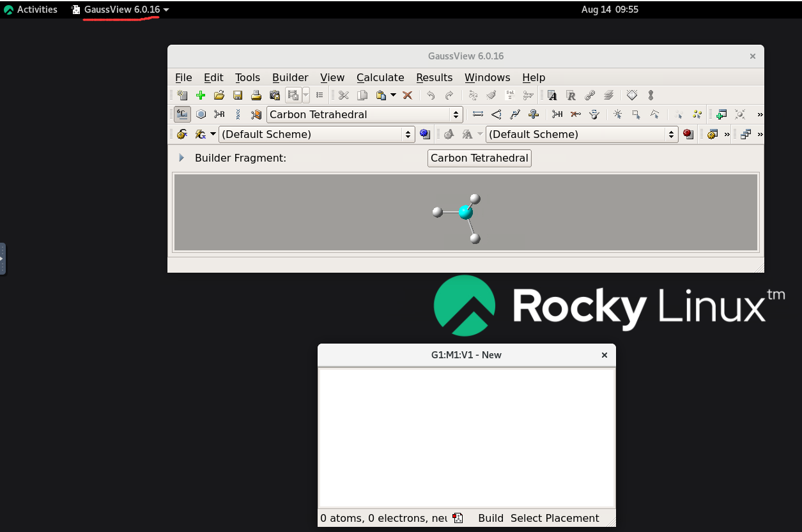
Task: Click the Create New Molecule Group icon
Action: point(182,95)
